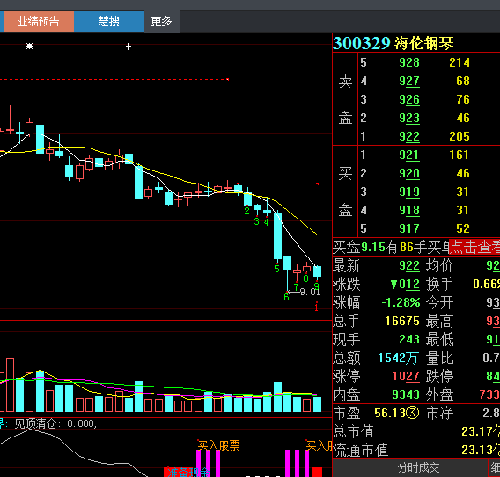Screen dimensions: 500x477
Task: Click the green 6 marker at chart low
Action: point(286,296)
